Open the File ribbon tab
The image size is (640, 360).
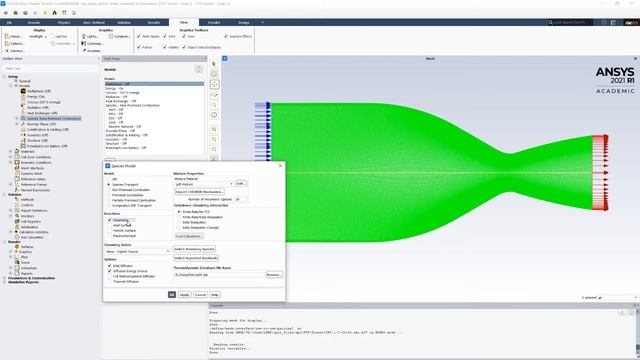click(9, 22)
